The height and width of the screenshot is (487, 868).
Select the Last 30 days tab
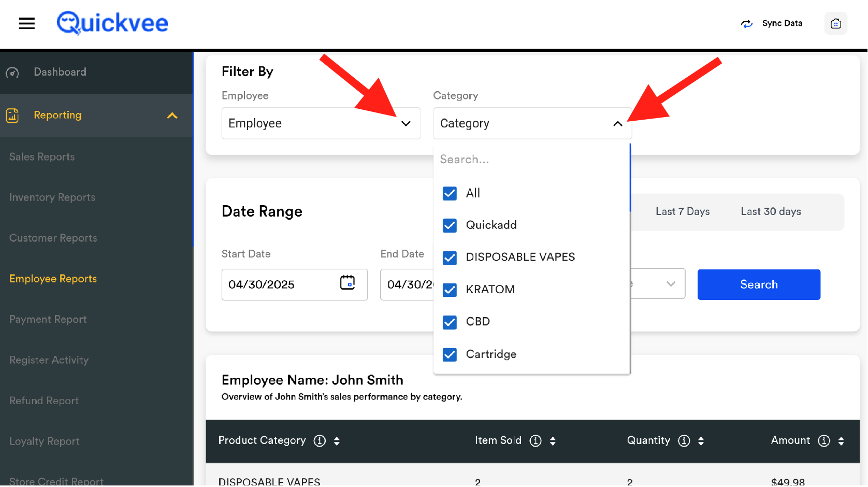(x=770, y=211)
